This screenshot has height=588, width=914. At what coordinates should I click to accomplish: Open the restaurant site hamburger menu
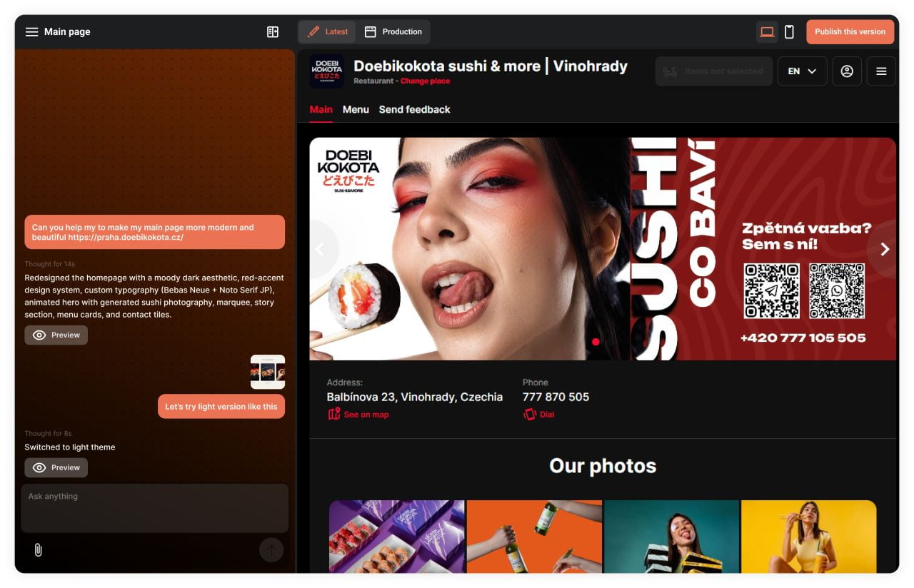coord(881,71)
